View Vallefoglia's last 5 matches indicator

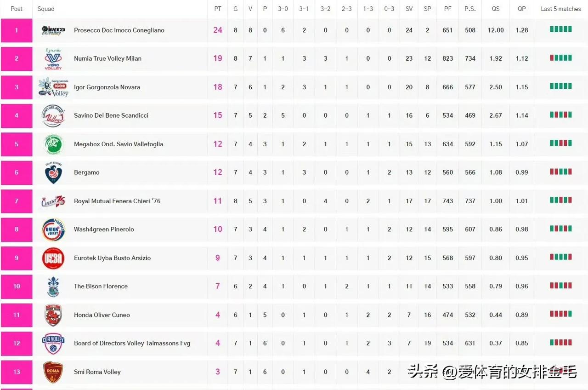(561, 143)
